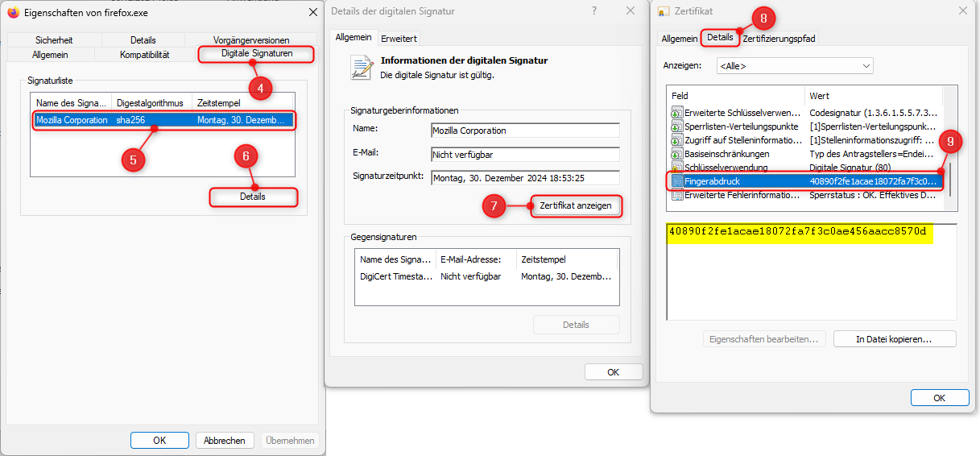This screenshot has width=980, height=456.
Task: Click the signed document icon in signature details
Action: pyautogui.click(x=362, y=68)
